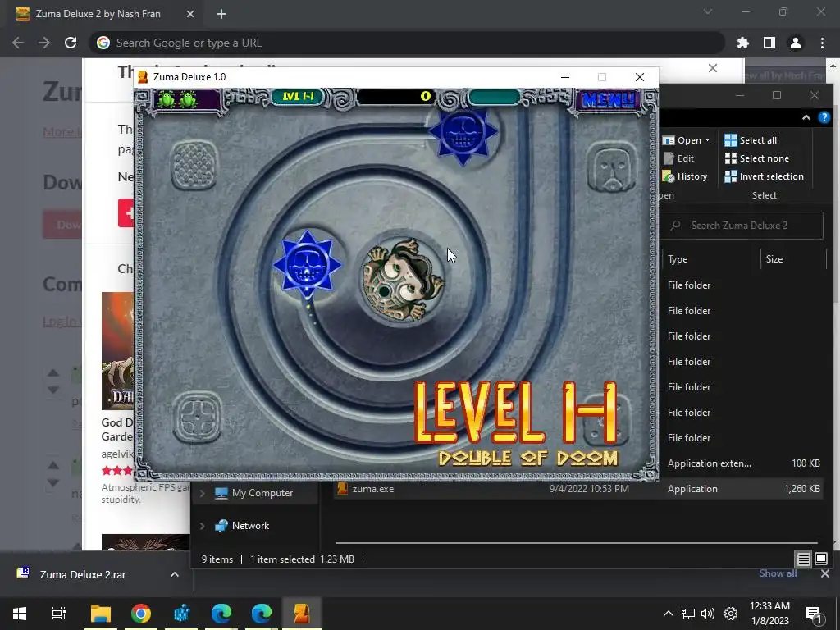Click Select all in File Explorer
840x630 pixels.
751,140
